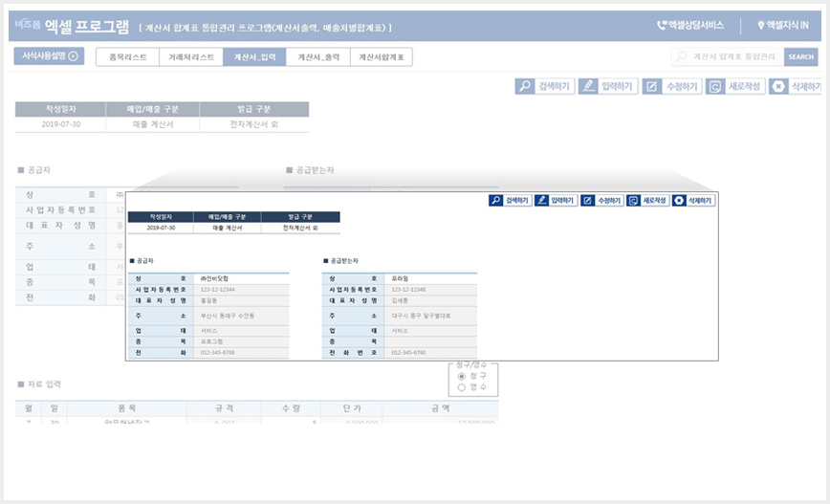Click the 비즈폼 logo in the header
Screen dimensions: 830x504
point(28,24)
